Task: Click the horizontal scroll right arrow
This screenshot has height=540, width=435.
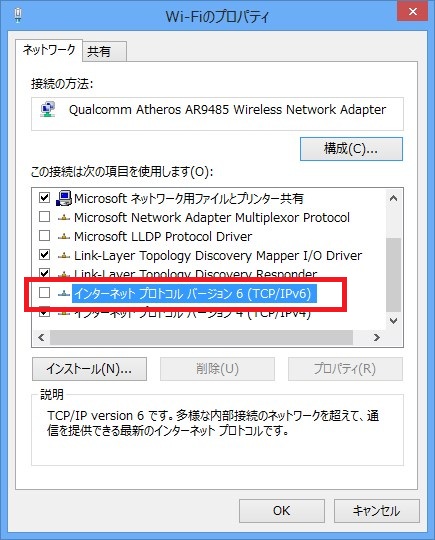Action: pyautogui.click(x=377, y=337)
